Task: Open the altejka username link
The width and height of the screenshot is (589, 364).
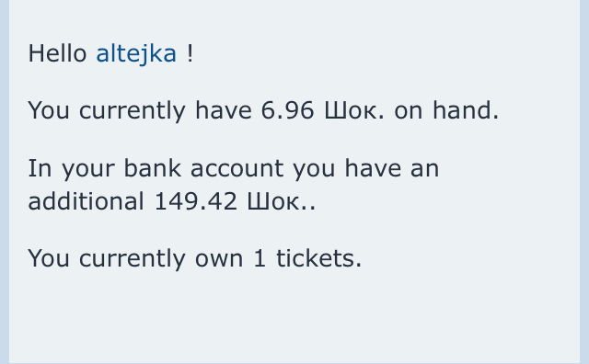Action: pos(136,54)
